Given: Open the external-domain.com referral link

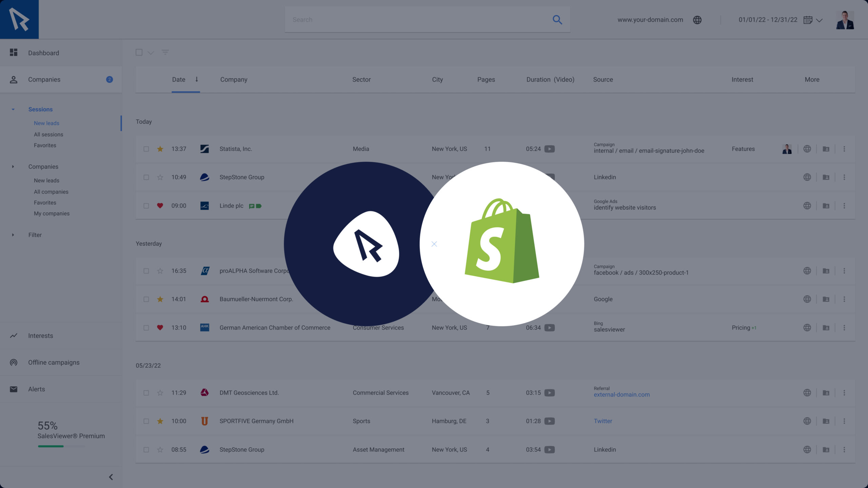Looking at the screenshot, I should click(x=622, y=394).
